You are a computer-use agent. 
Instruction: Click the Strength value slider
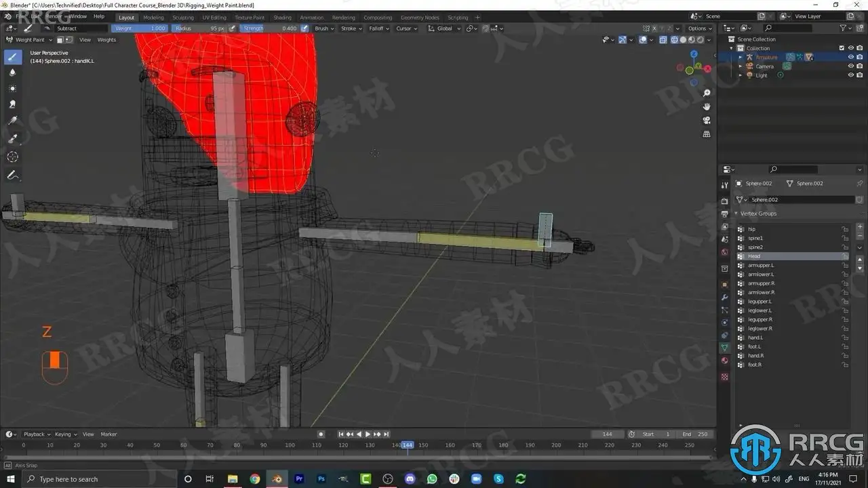[269, 28]
